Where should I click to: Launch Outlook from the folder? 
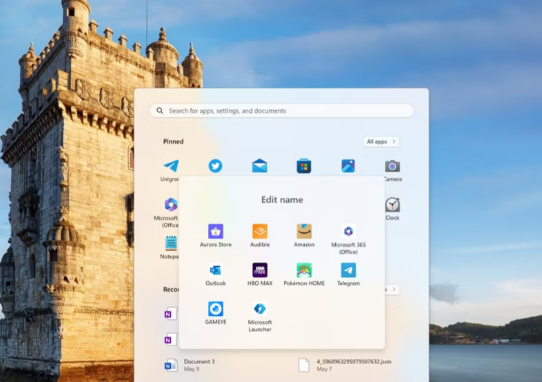point(215,274)
